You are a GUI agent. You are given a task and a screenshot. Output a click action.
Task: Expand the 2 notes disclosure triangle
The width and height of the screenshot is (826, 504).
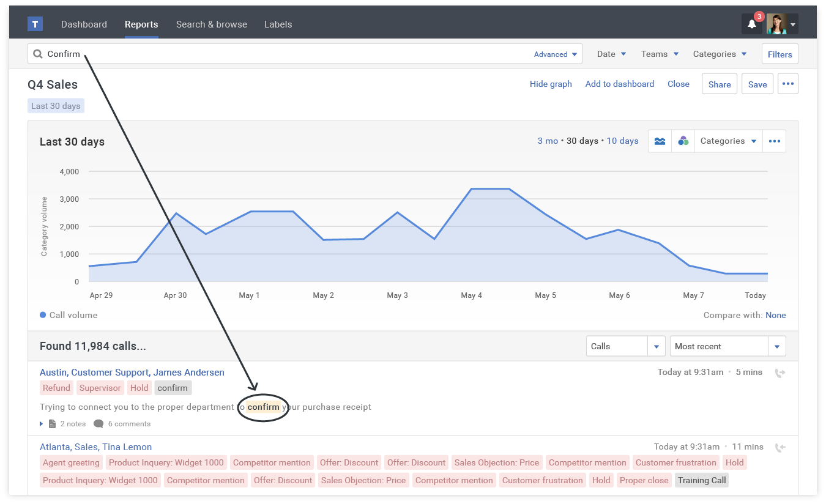tap(42, 424)
